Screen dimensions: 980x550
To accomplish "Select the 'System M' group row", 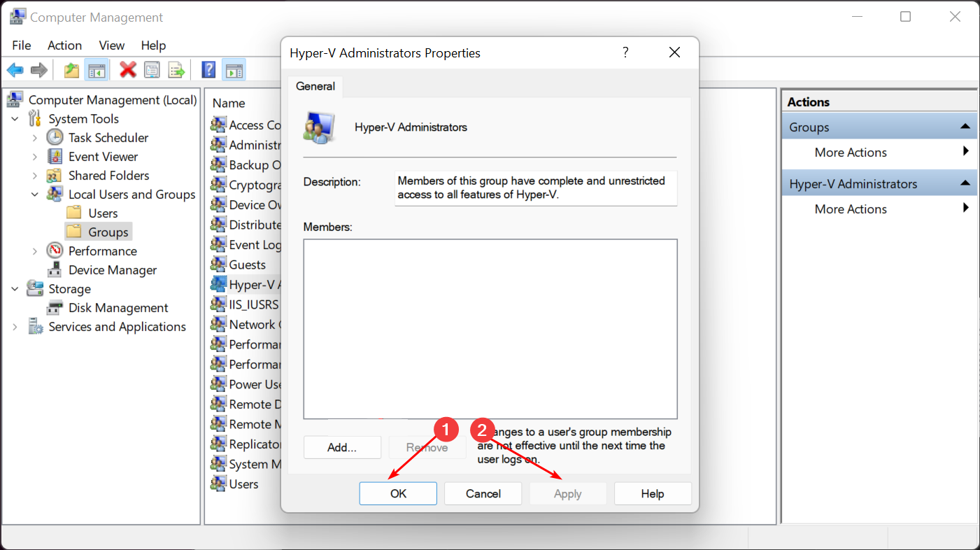I will pyautogui.click(x=246, y=464).
